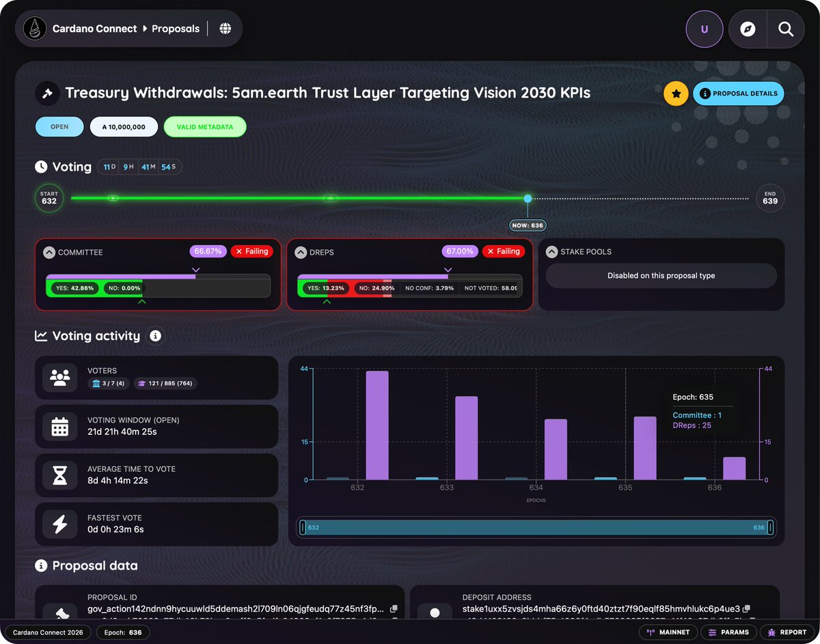Image resolution: width=820 pixels, height=644 pixels.
Task: Click the DReps Failing status badge
Action: coord(504,251)
